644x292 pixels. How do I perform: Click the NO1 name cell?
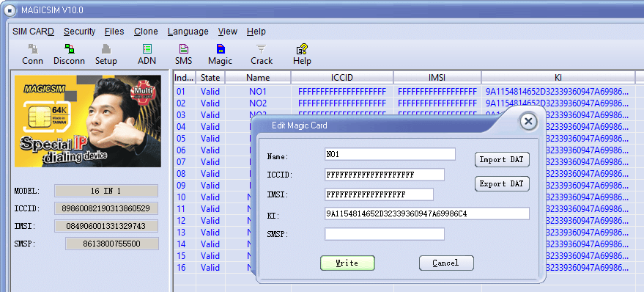pos(258,91)
